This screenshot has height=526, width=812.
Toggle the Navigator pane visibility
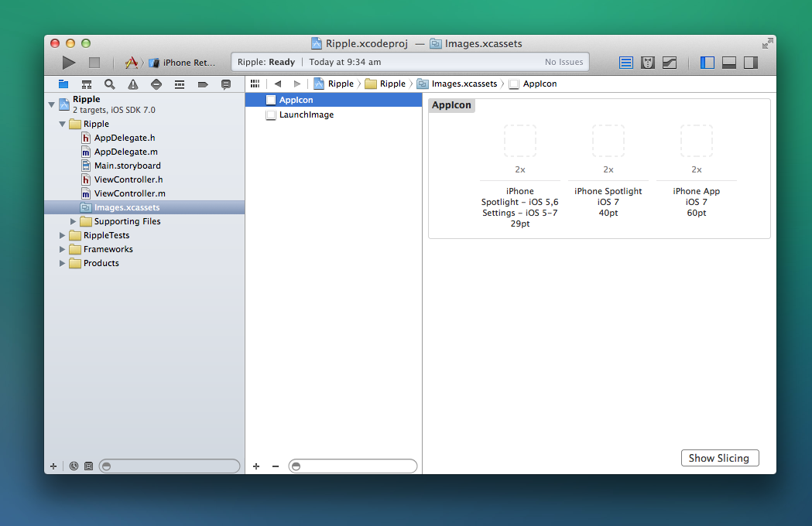coord(707,63)
